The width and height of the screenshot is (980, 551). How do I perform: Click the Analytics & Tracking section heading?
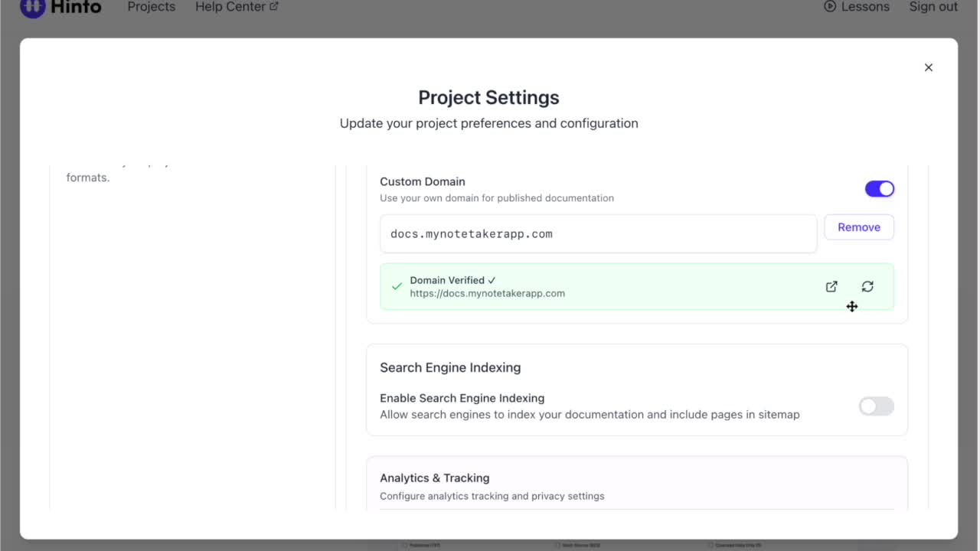pos(434,478)
